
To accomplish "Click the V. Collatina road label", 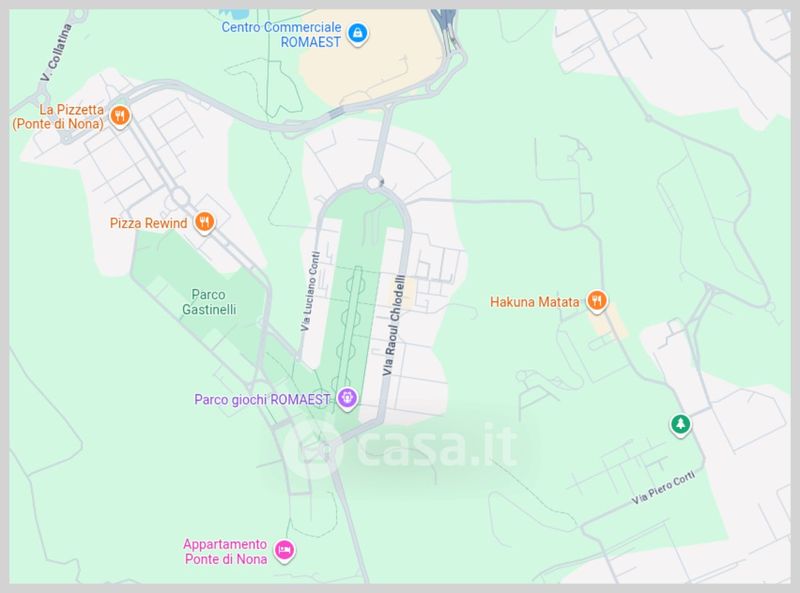I will coord(56,53).
